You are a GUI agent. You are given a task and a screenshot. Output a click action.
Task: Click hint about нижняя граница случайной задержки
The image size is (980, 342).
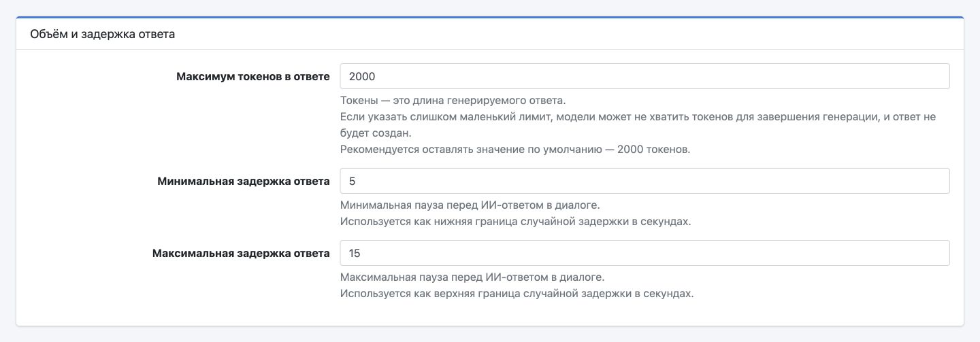pyautogui.click(x=516, y=222)
